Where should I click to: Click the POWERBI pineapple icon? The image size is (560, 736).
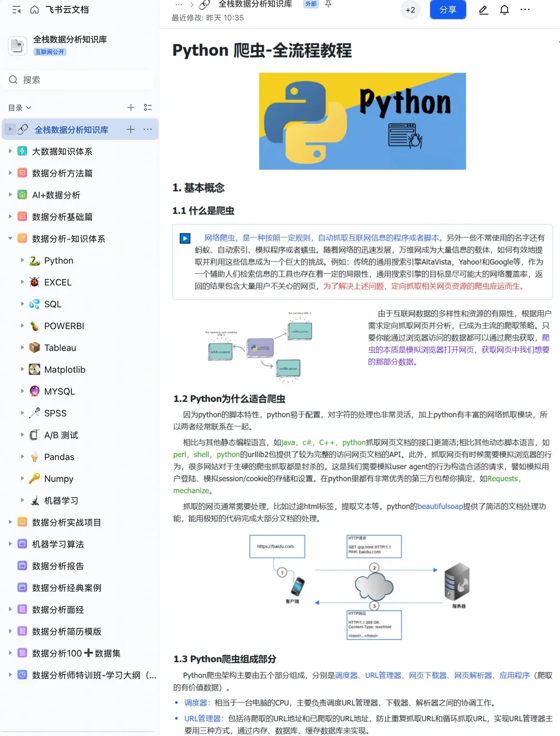point(35,326)
